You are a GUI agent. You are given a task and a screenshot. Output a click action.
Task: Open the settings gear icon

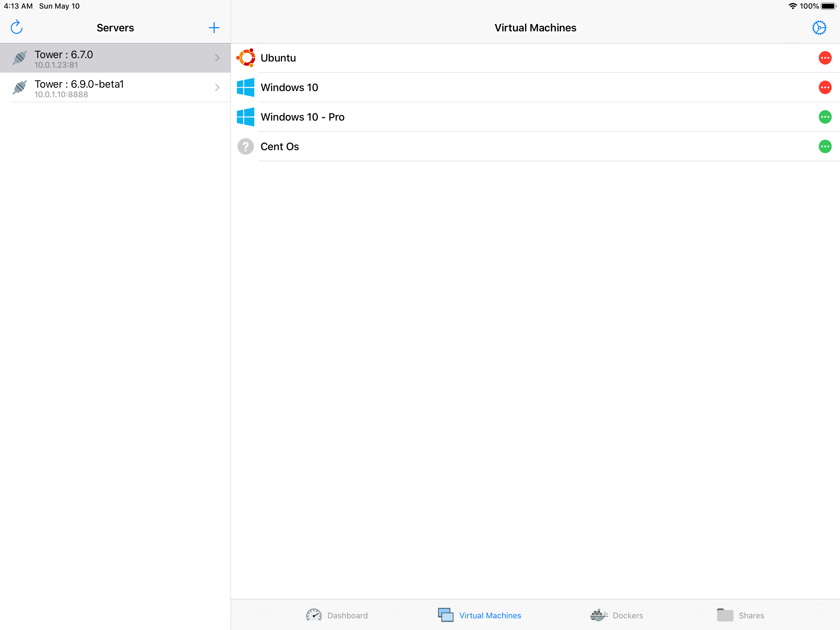819,27
